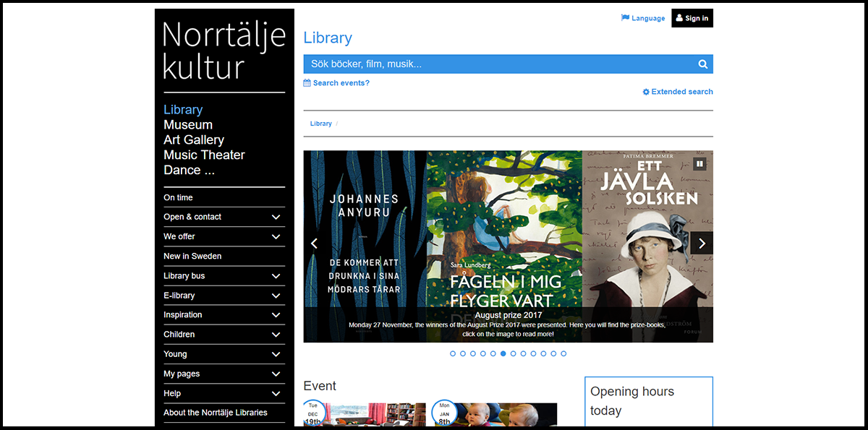Expand the My pages submenu arrow
This screenshot has width=868, height=430.
point(276,374)
